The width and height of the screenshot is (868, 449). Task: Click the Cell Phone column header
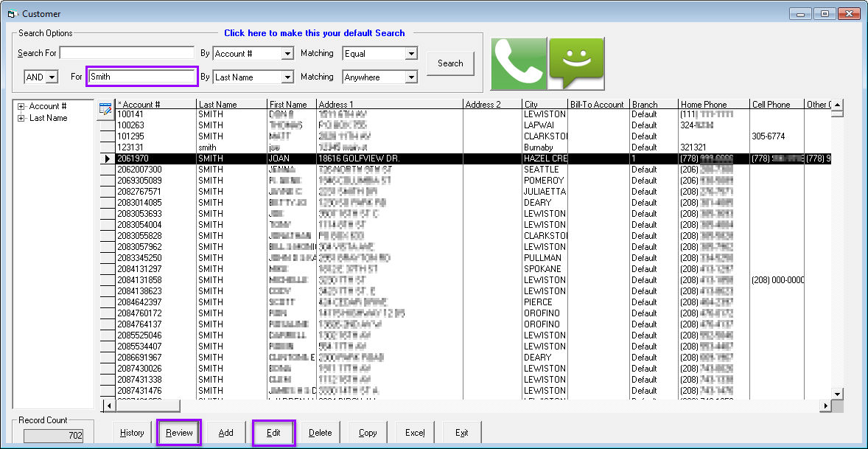pos(776,104)
